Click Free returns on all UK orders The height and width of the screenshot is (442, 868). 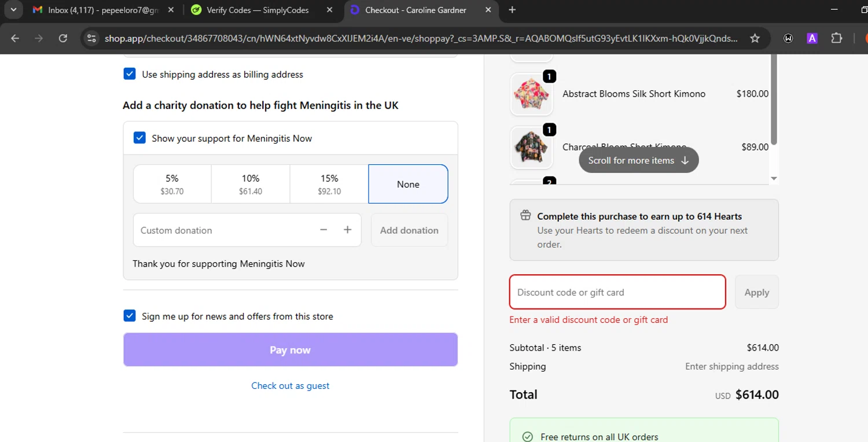pyautogui.click(x=599, y=437)
